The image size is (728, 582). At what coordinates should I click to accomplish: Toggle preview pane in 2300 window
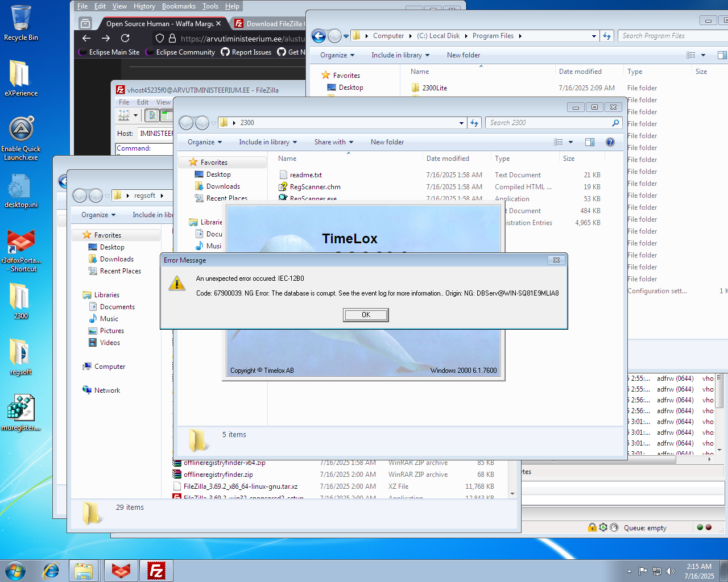tap(590, 142)
